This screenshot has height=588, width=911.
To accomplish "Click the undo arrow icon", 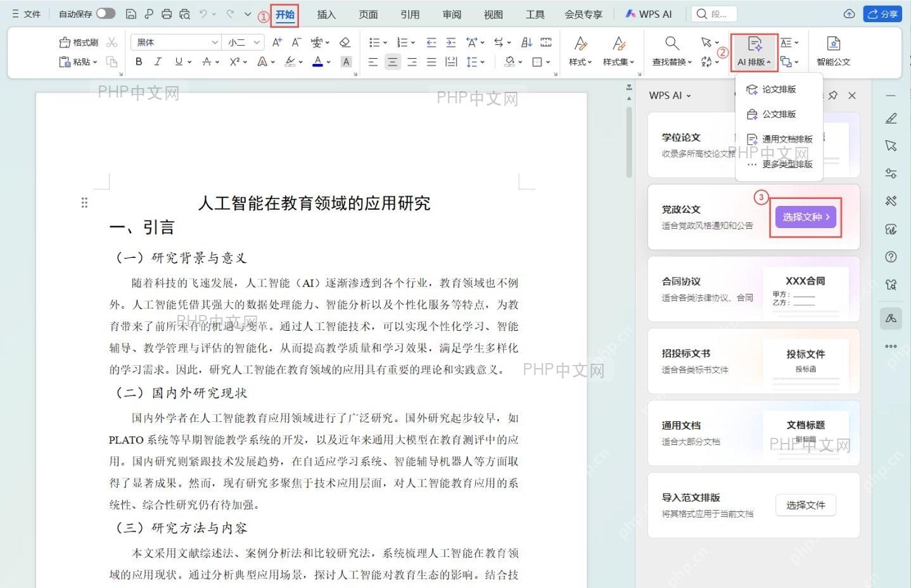I will 203,13.
